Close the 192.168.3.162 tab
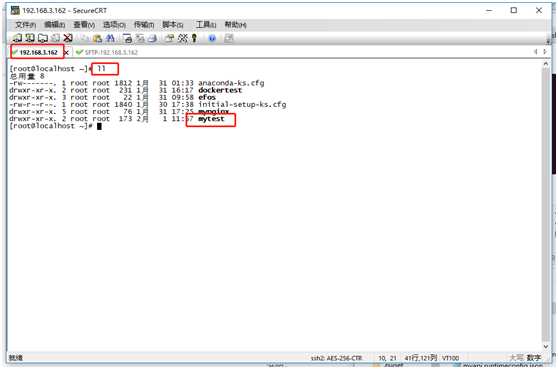 pos(66,53)
